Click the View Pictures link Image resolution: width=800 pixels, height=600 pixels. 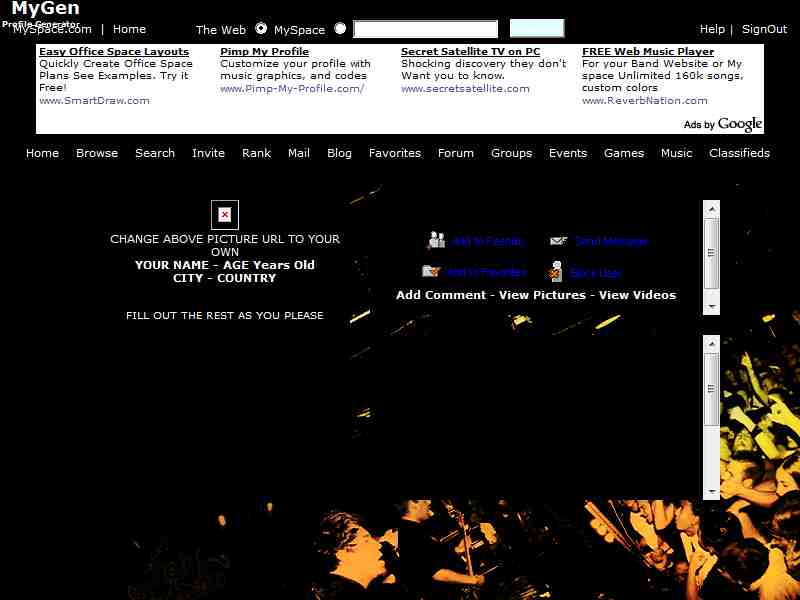(542, 295)
